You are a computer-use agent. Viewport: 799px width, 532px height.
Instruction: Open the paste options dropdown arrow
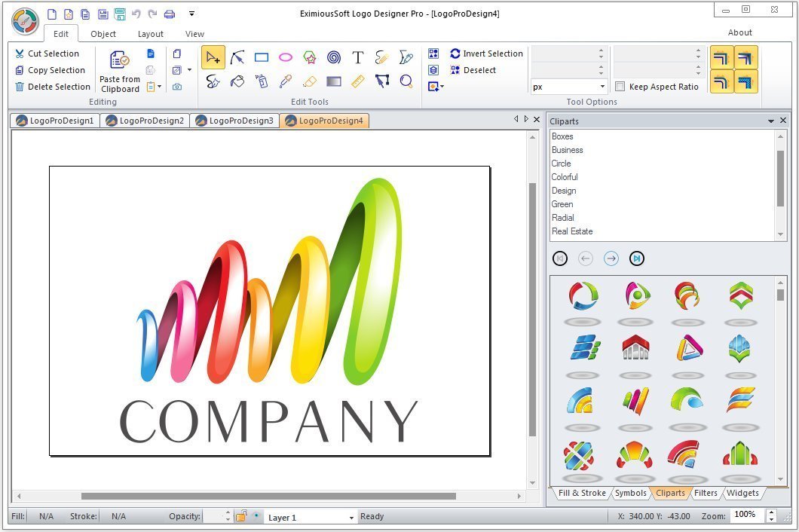pyautogui.click(x=160, y=87)
